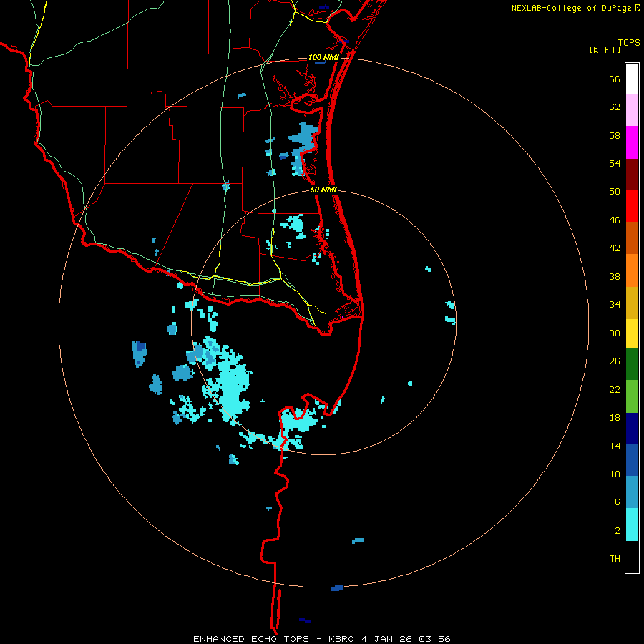Click the NEXLAB-College of DuPage credit text
Viewport: 644px width, 644px height.
coord(575,8)
